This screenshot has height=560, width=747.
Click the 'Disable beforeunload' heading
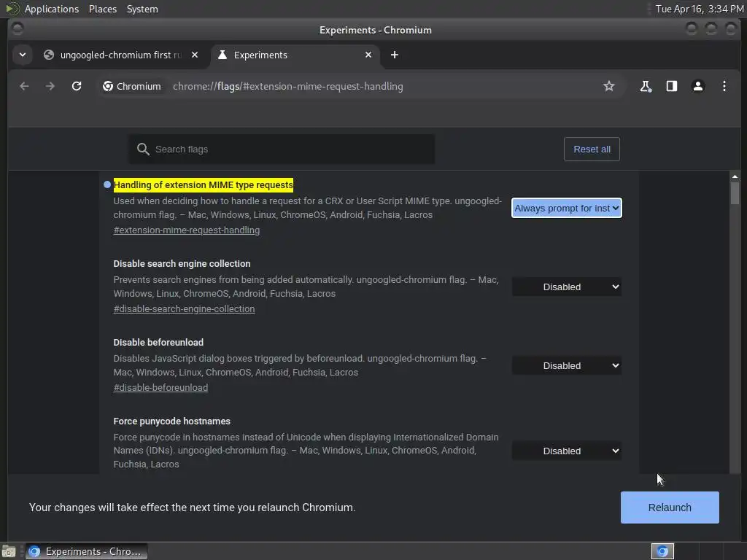click(x=158, y=343)
